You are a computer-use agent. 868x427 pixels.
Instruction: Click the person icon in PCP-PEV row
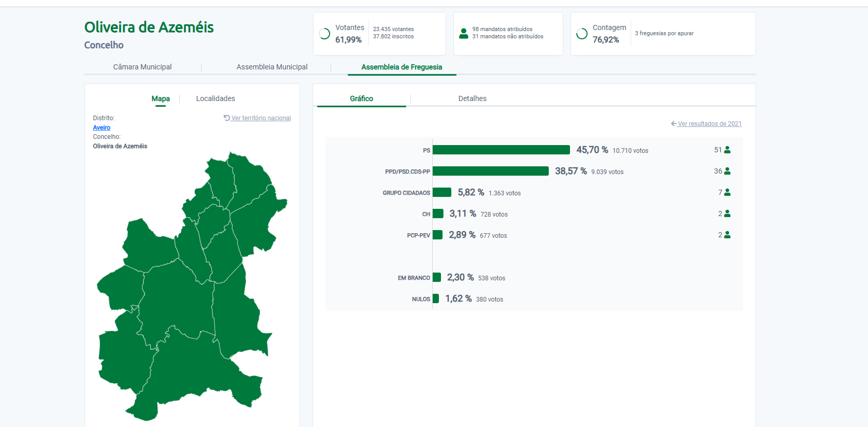(727, 235)
